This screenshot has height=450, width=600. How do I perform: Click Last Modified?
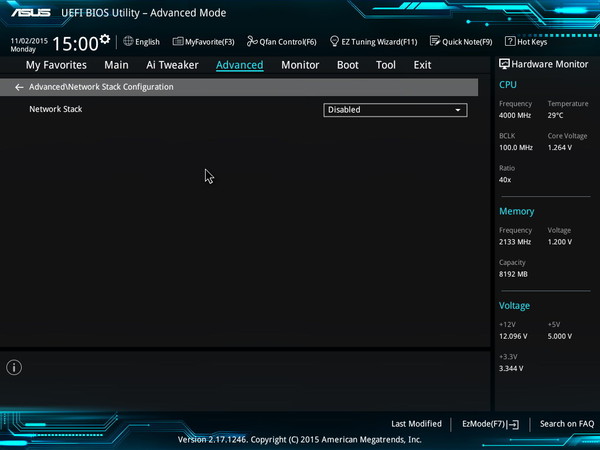(416, 424)
